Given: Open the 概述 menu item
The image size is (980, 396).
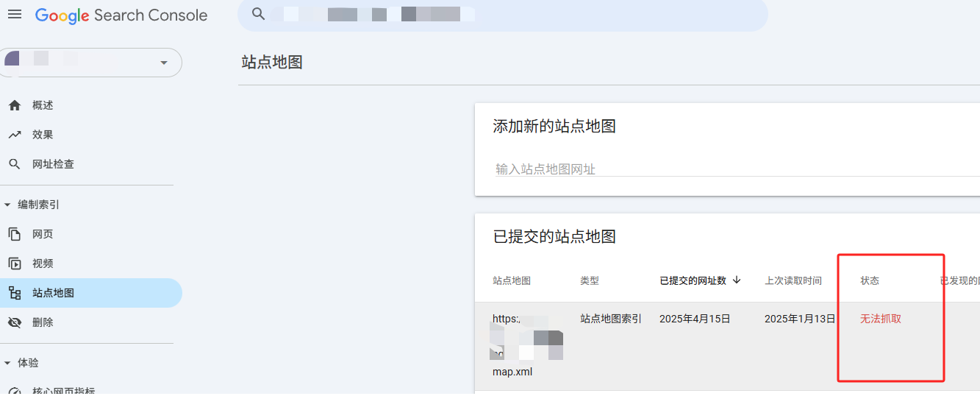Looking at the screenshot, I should tap(43, 105).
